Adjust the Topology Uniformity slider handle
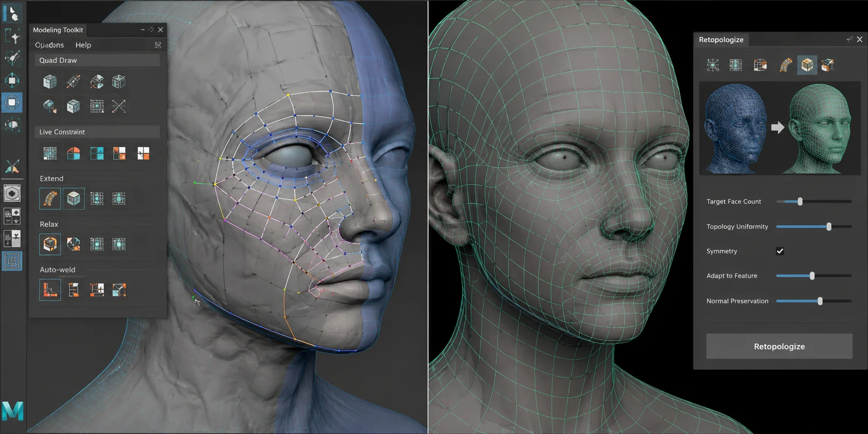This screenshot has width=868, height=434. 829,227
